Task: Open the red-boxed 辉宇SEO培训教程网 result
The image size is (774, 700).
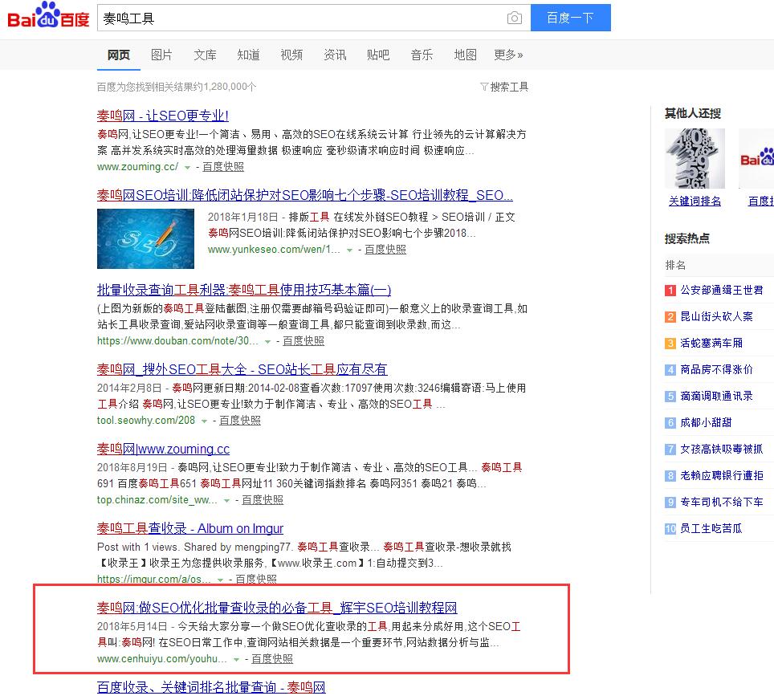Action: pos(278,608)
